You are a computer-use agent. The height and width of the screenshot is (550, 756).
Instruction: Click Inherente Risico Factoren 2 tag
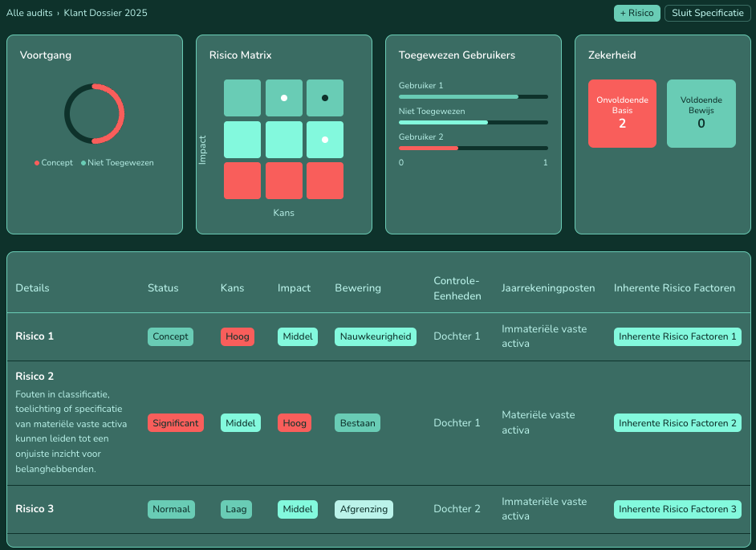click(677, 423)
